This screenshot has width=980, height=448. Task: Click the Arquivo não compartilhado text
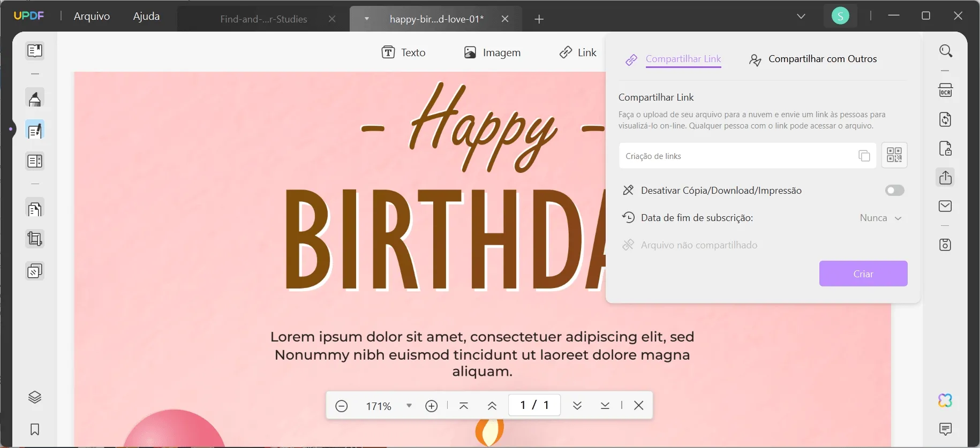(699, 245)
